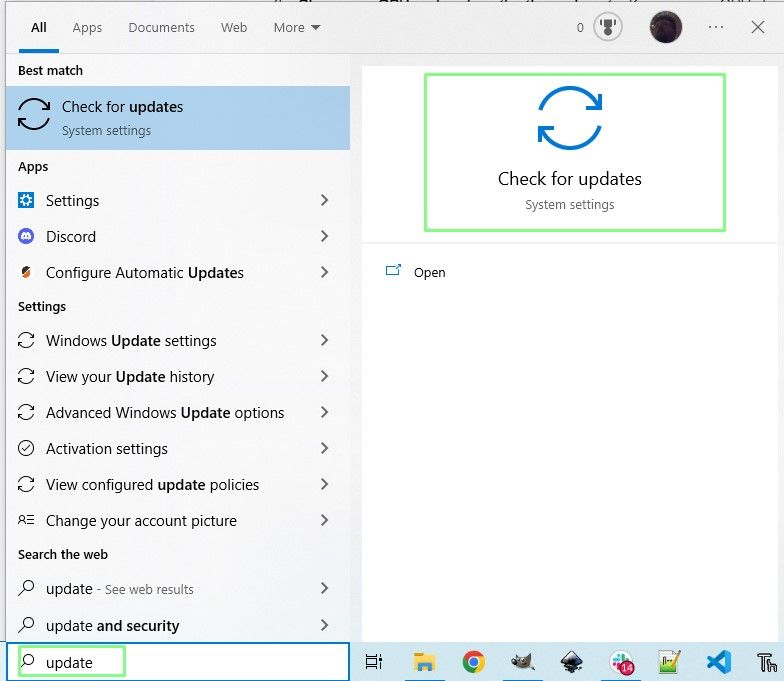Select the 'update and security' web suggestion
The image size is (784, 681).
click(112, 626)
